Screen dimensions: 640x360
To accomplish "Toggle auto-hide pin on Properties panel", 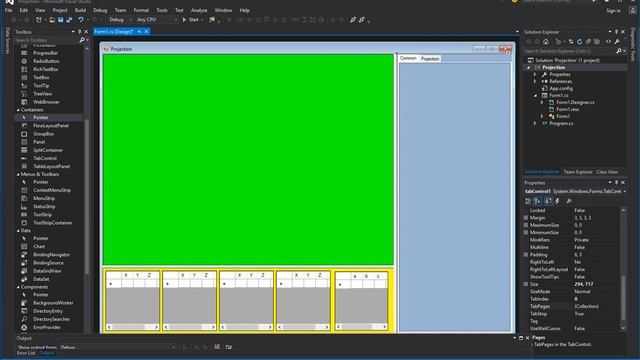I will point(616,182).
